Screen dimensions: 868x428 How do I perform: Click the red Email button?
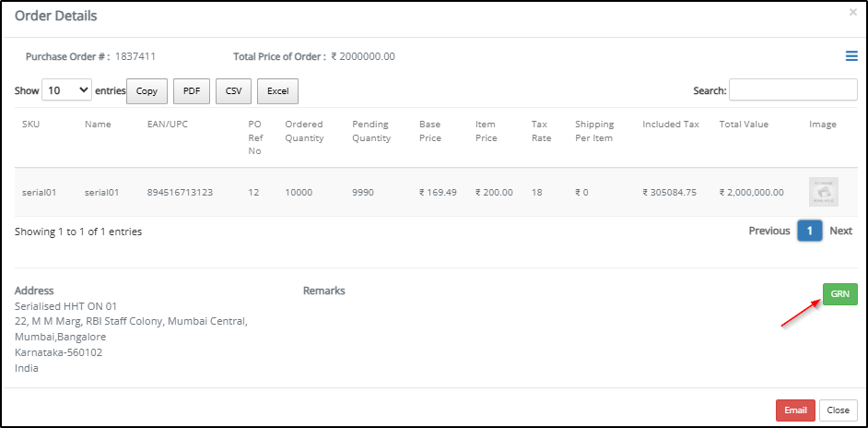(794, 410)
